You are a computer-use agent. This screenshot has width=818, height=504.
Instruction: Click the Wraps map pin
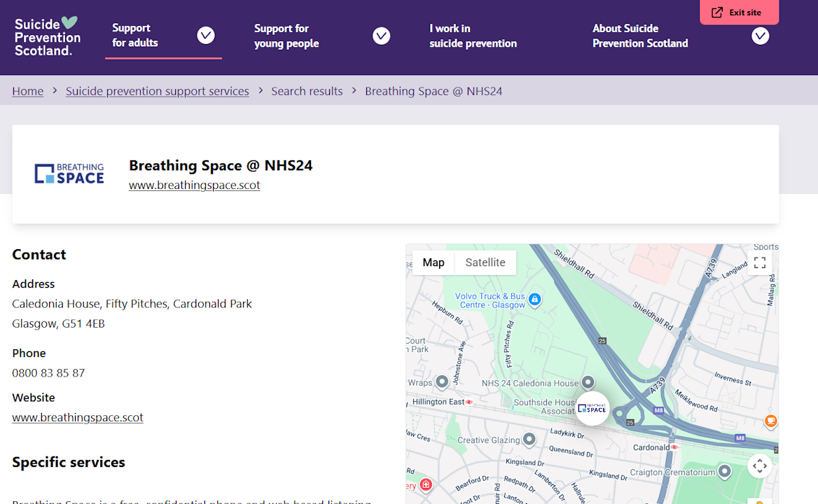442,382
